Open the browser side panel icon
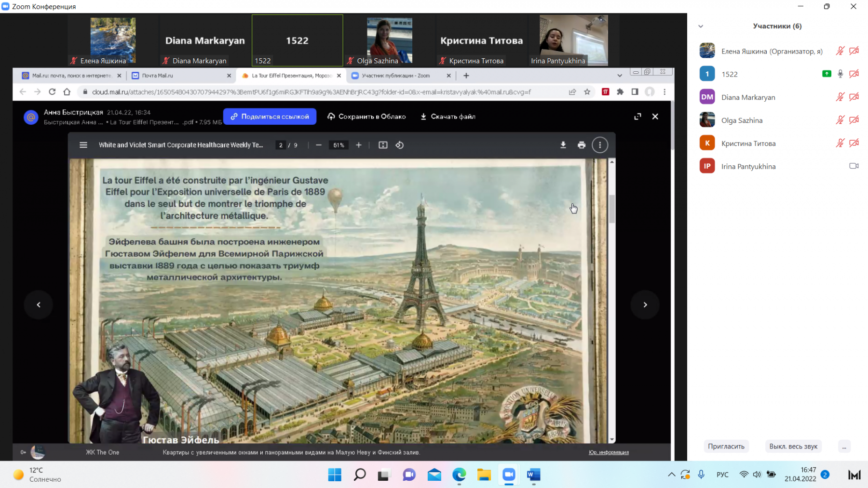The image size is (868, 488). point(635,92)
